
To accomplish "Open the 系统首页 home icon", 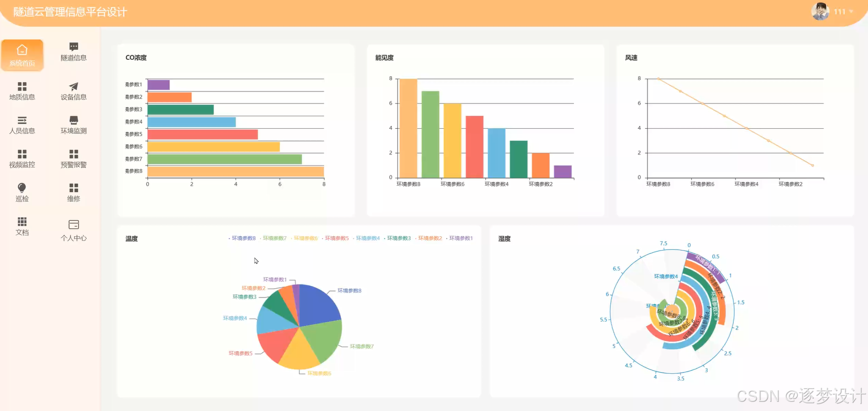I will 22,50.
